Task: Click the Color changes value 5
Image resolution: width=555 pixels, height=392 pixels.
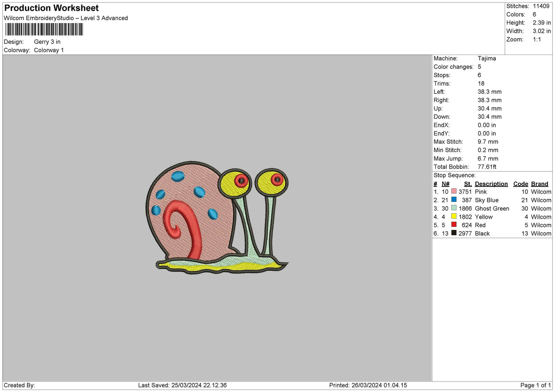Action: pos(480,67)
